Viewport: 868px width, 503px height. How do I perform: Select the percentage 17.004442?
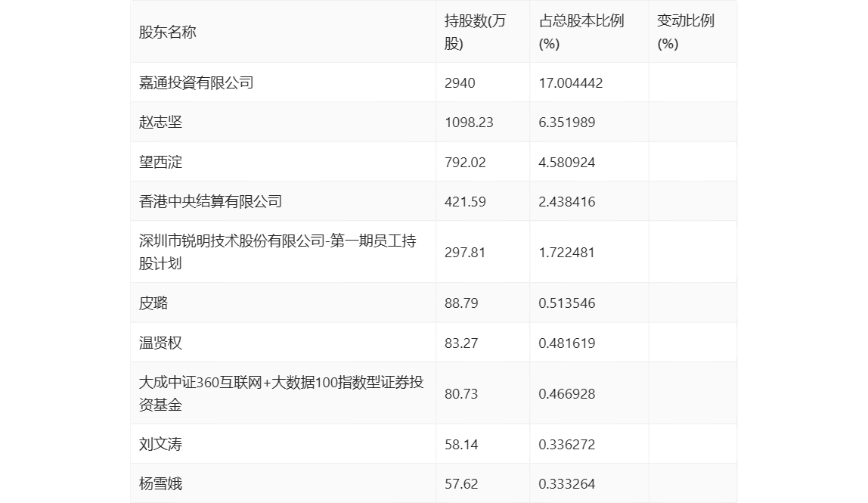pos(570,83)
